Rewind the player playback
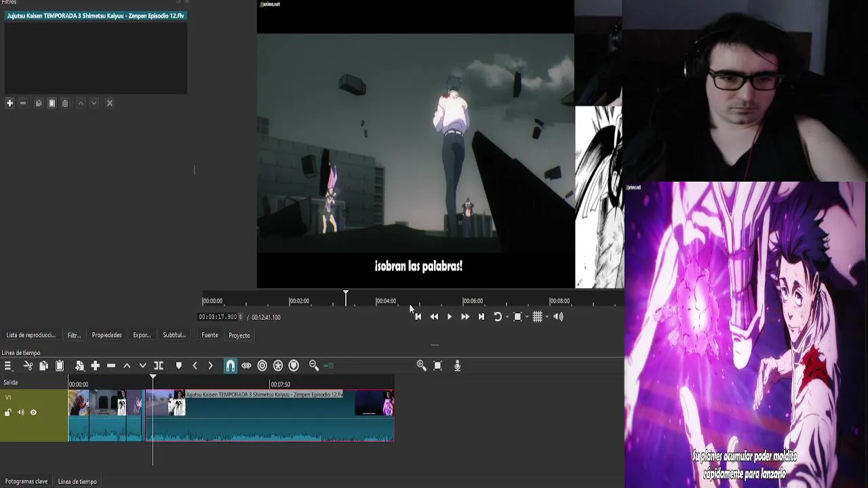Image resolution: width=868 pixels, height=488 pixels. point(434,317)
